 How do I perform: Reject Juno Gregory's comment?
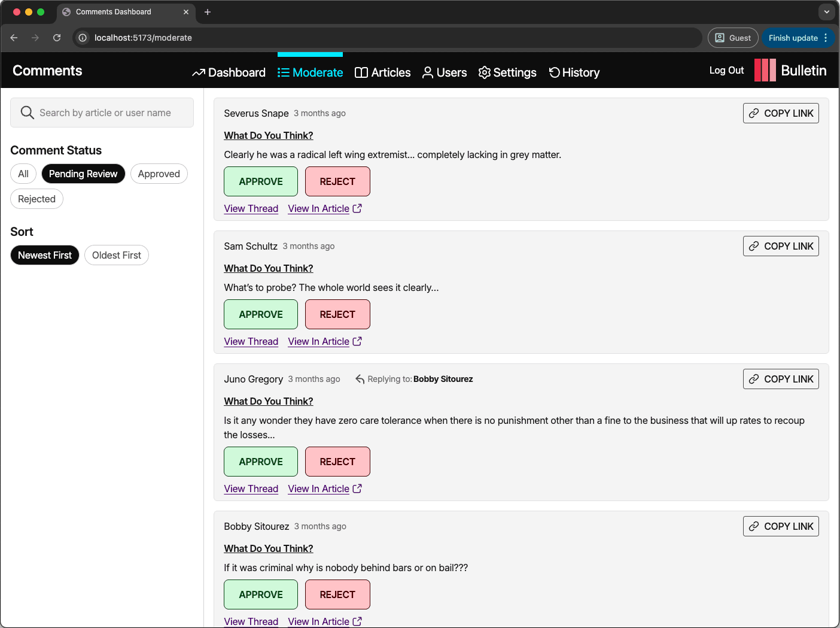(337, 462)
